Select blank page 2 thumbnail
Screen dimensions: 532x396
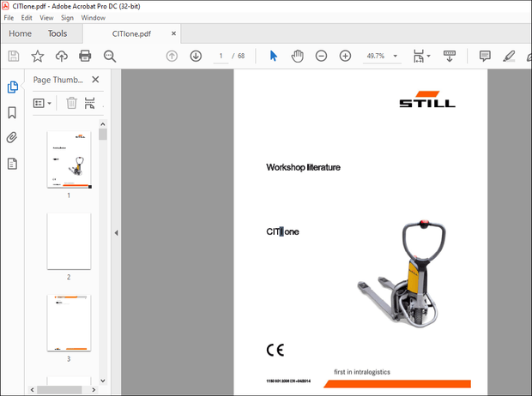(69, 241)
